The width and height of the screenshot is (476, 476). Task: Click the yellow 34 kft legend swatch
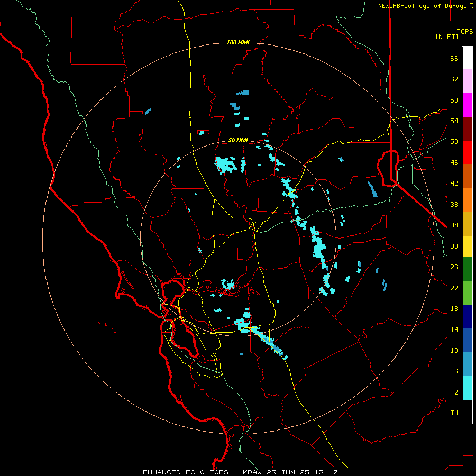point(467,246)
